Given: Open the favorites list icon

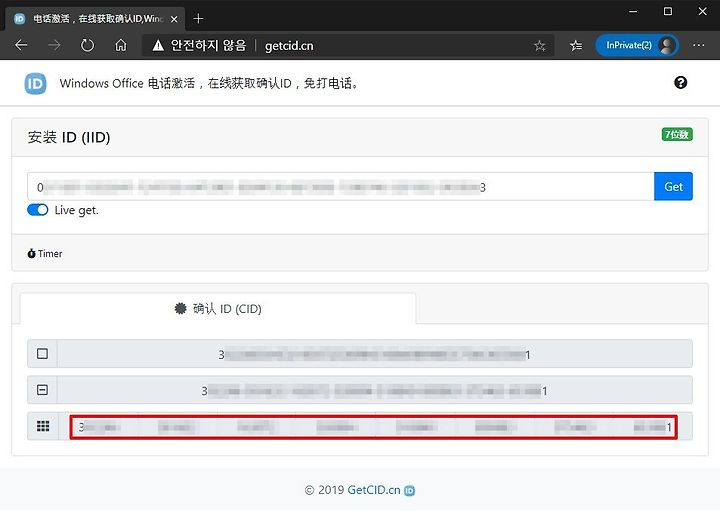Looking at the screenshot, I should click(x=576, y=45).
